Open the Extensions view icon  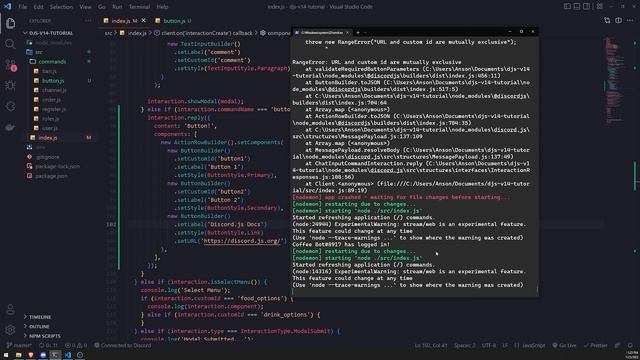pyautogui.click(x=10, y=106)
